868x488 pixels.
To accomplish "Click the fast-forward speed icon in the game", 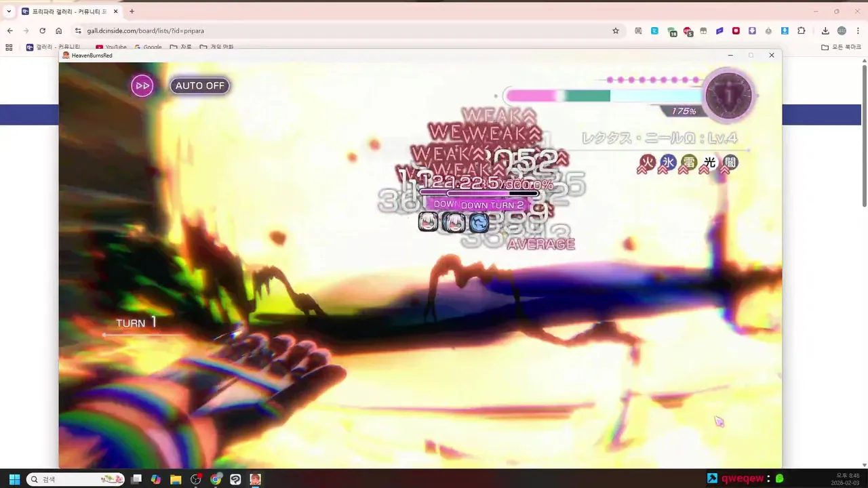I will pyautogui.click(x=142, y=85).
